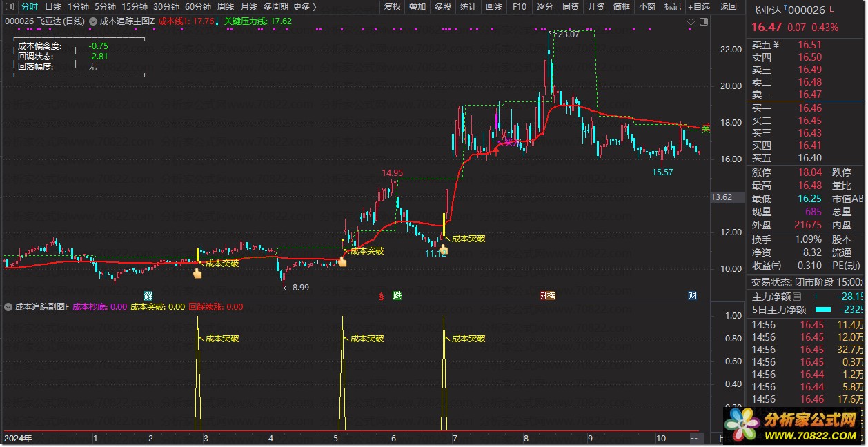Screen dimensions: 868x447
Task: Click the 多股 multi-stock button
Action: point(443,7)
